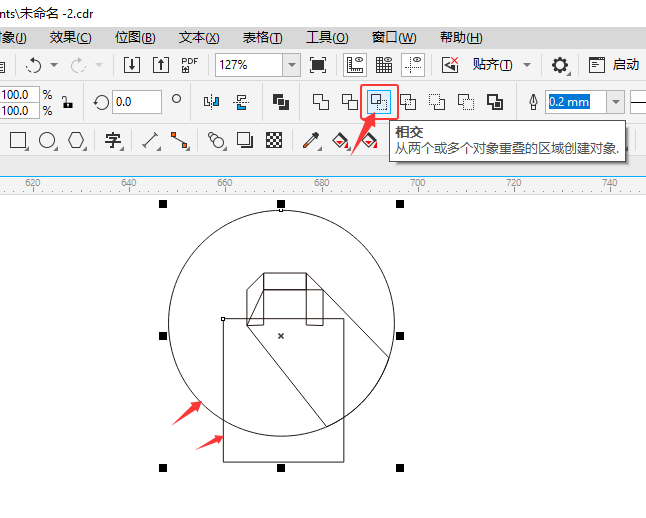Select the Ellipse tool

tap(47, 140)
